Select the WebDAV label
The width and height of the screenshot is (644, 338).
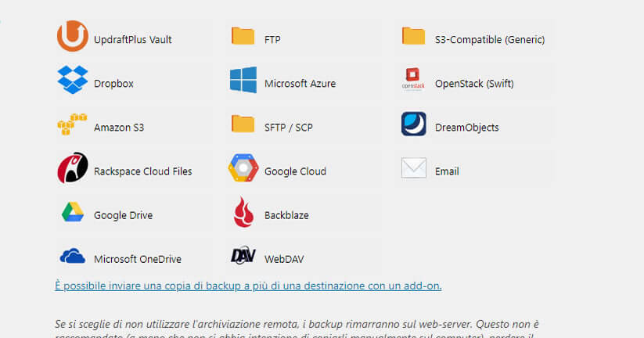click(284, 259)
